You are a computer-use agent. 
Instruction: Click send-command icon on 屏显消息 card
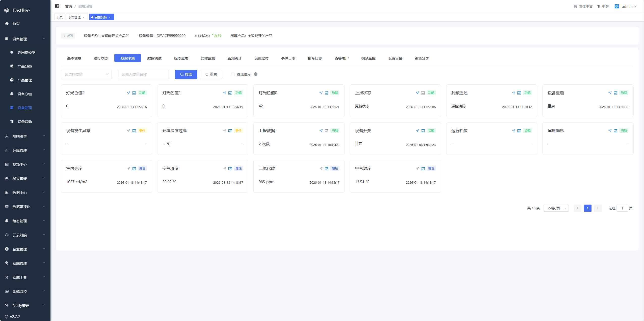(x=610, y=131)
